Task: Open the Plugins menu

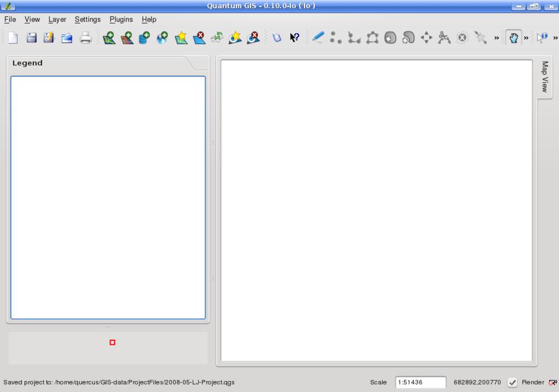Action: tap(121, 19)
